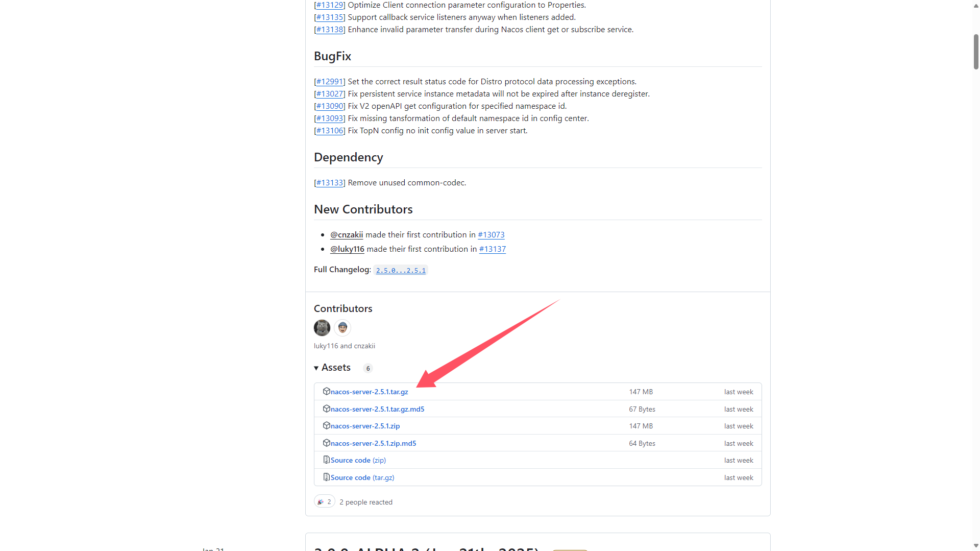Open cnzakii contributor avatar
980x551 pixels.
click(342, 328)
